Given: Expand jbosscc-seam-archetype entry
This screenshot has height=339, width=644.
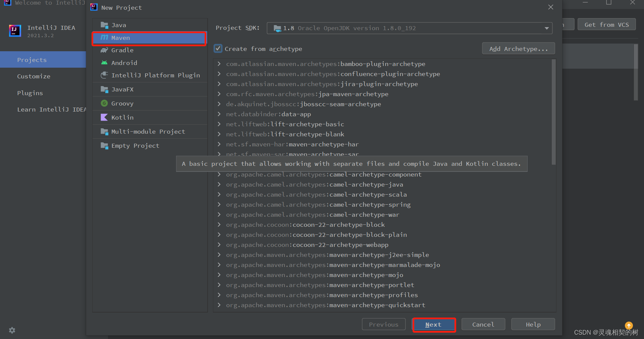Looking at the screenshot, I should point(219,104).
